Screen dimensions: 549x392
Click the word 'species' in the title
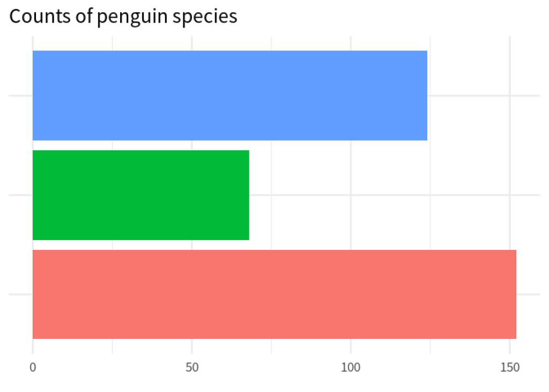(205, 17)
